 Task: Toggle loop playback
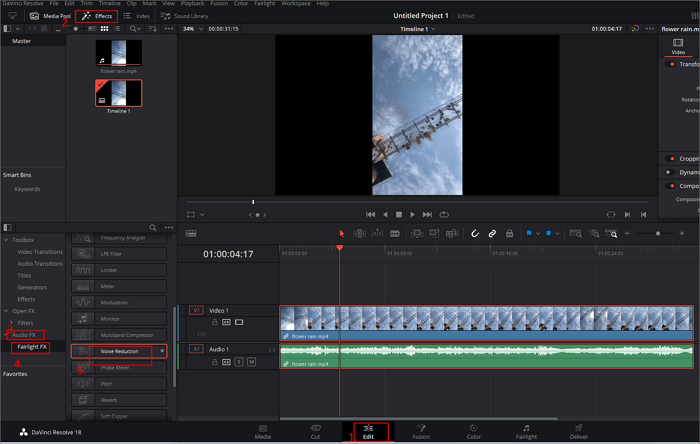pyautogui.click(x=444, y=215)
